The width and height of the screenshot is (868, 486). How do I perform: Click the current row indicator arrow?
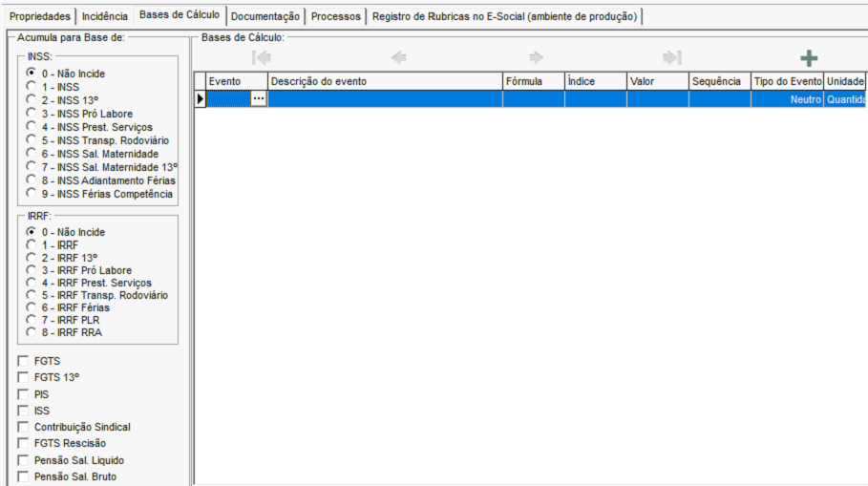point(200,99)
